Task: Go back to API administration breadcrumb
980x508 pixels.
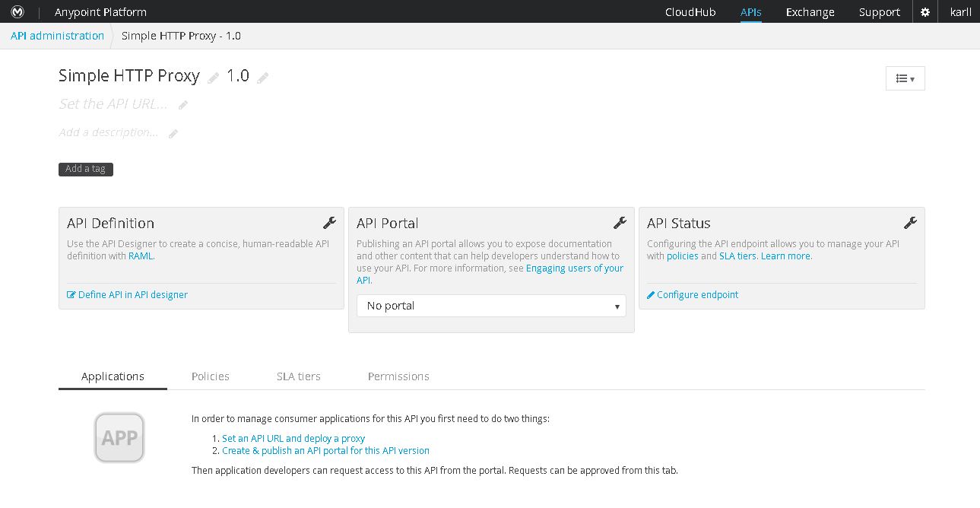Action: point(57,36)
